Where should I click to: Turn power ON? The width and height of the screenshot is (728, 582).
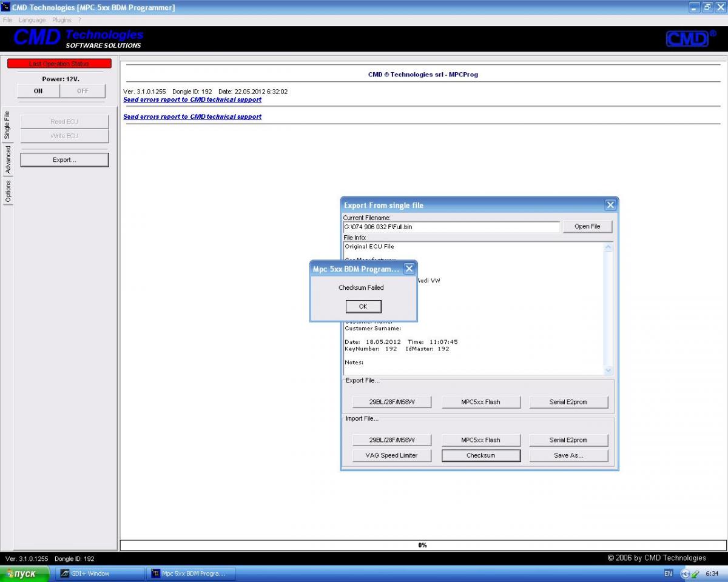[x=38, y=91]
